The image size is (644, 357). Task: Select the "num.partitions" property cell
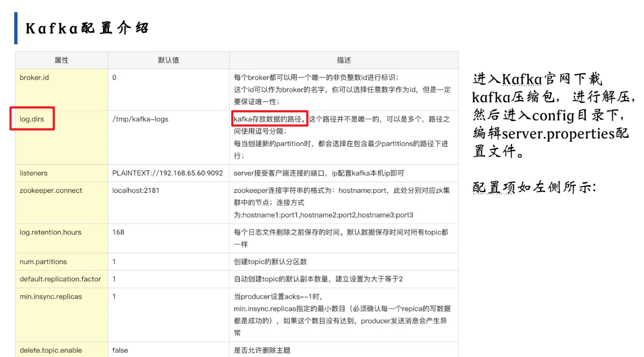(61, 262)
